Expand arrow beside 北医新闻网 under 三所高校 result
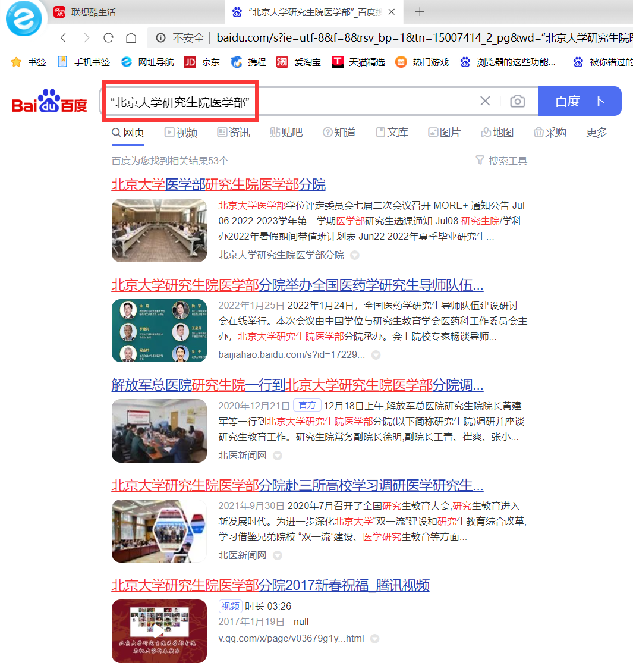The height and width of the screenshot is (672, 633). (x=278, y=556)
